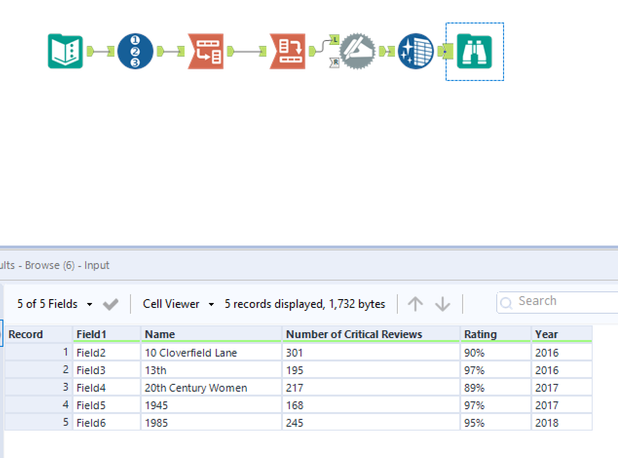
Task: Select record row number 1
Action: point(39,352)
